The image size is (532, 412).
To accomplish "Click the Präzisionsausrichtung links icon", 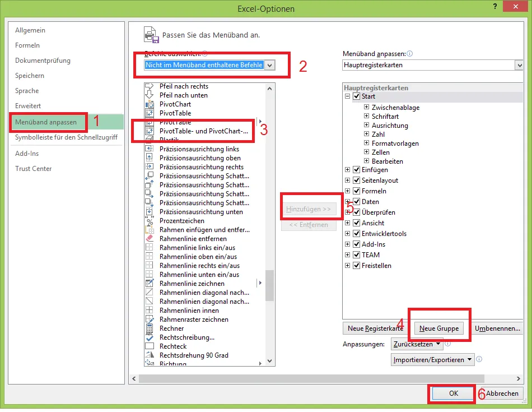I will [x=150, y=149].
